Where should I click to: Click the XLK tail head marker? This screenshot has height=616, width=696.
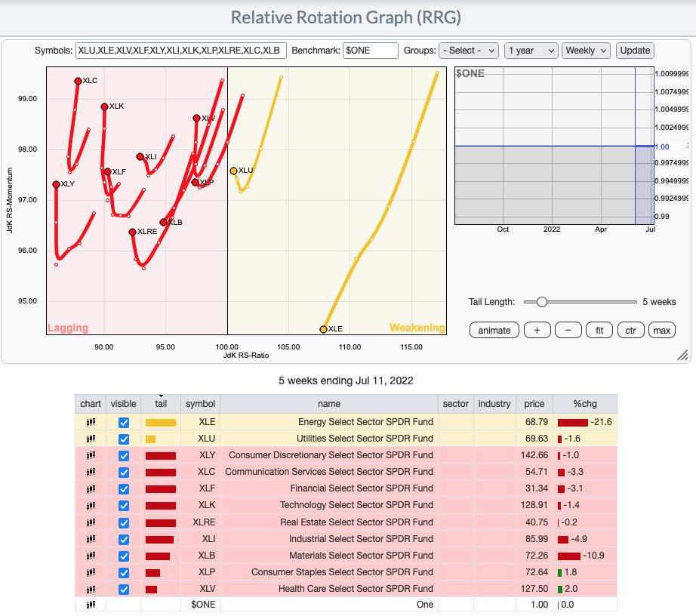point(104,106)
